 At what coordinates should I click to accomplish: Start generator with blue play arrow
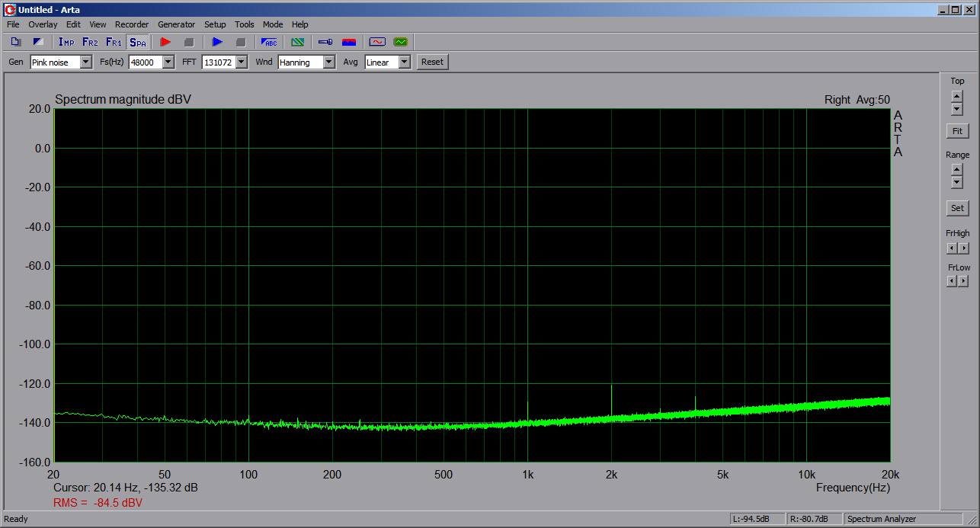tap(217, 42)
